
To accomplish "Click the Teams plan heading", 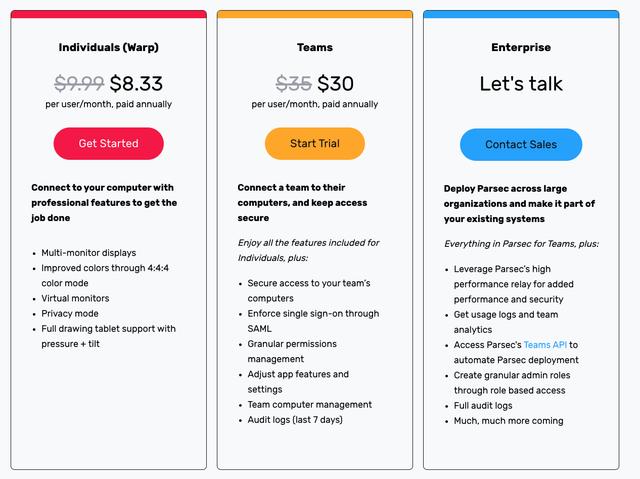I will 315,47.
